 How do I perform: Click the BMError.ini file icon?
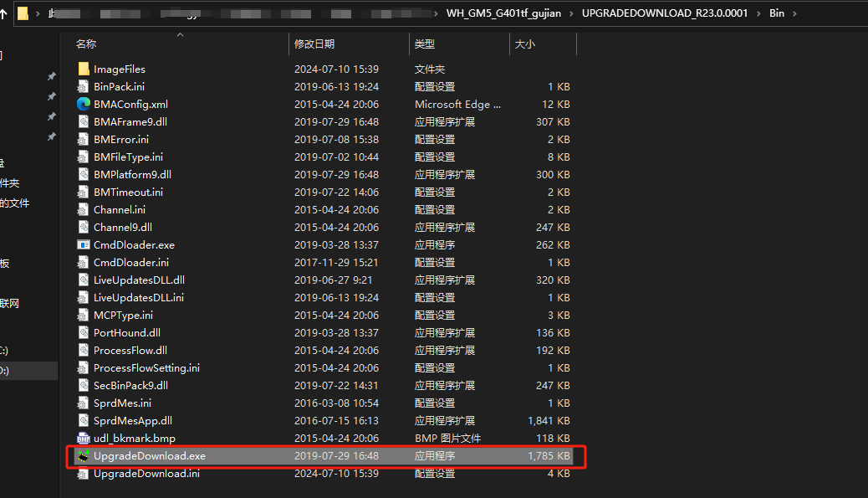(x=84, y=139)
